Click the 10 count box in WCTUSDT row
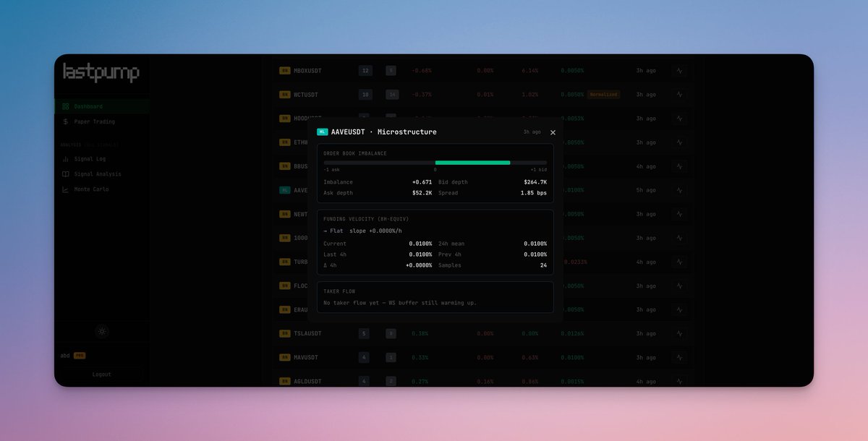The image size is (868, 441). tap(365, 95)
